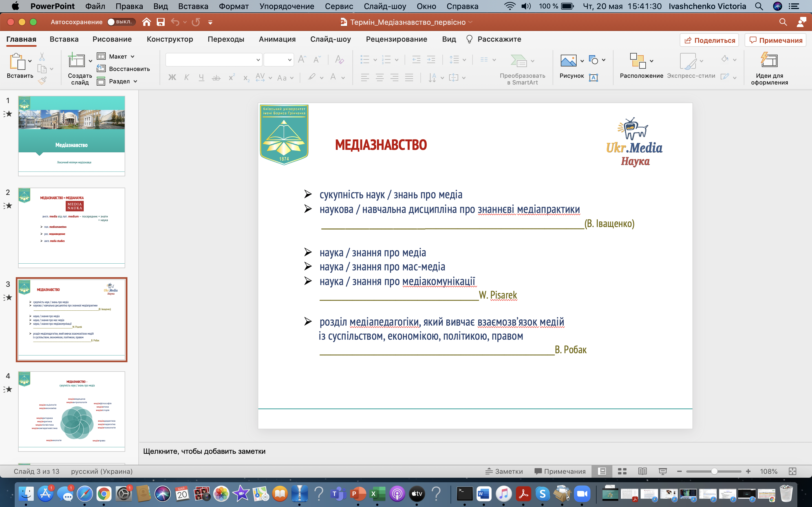812x507 pixels.
Task: Toggle Заметки pane in status bar
Action: 504,471
